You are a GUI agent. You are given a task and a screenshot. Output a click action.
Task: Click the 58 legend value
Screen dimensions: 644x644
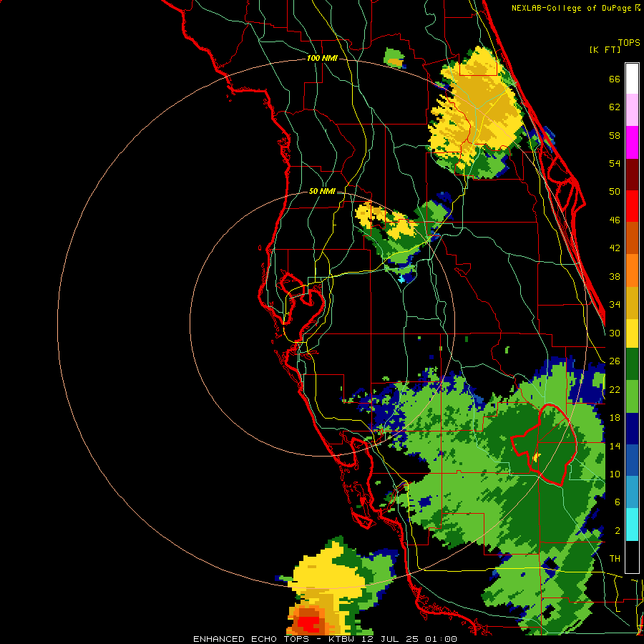click(x=615, y=135)
